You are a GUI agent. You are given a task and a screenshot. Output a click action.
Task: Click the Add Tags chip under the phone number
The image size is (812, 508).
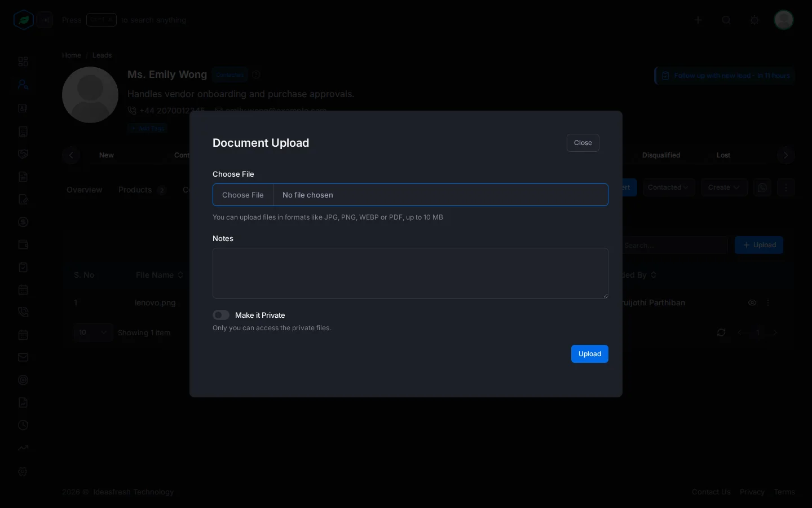(x=147, y=128)
